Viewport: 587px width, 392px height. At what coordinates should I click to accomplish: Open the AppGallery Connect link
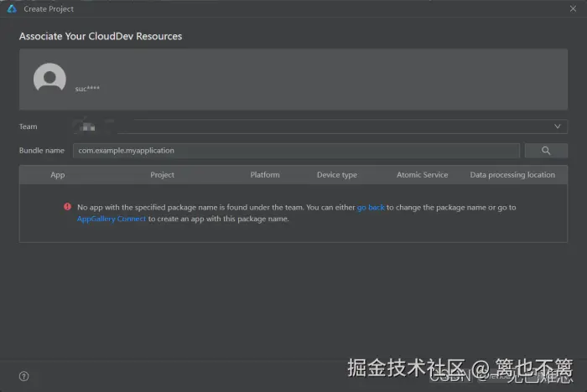point(112,219)
